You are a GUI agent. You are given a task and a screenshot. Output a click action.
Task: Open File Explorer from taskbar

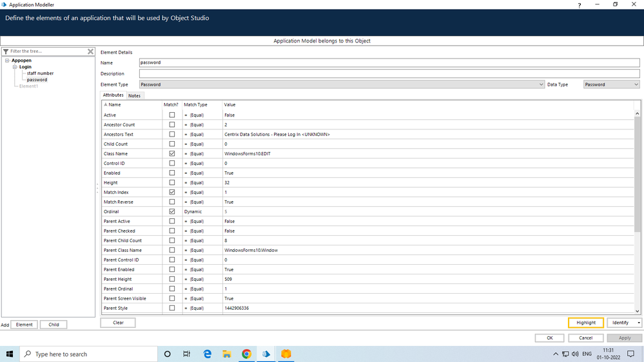tap(227, 354)
